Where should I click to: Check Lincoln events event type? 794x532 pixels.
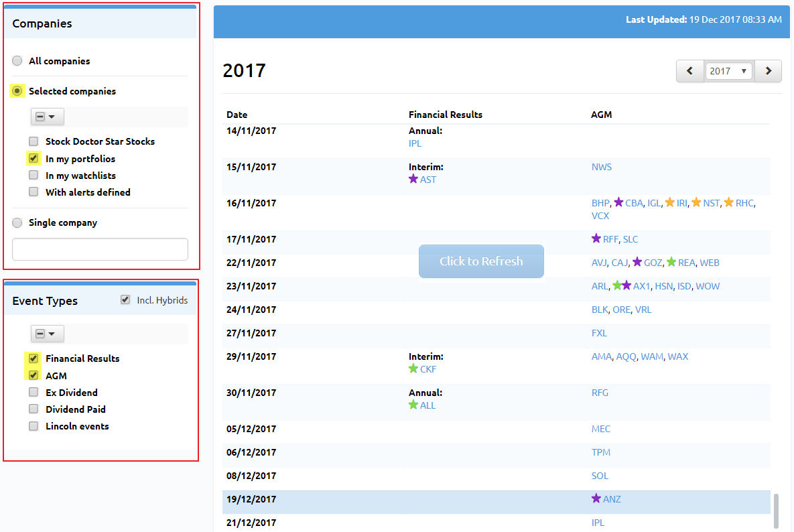pos(34,426)
